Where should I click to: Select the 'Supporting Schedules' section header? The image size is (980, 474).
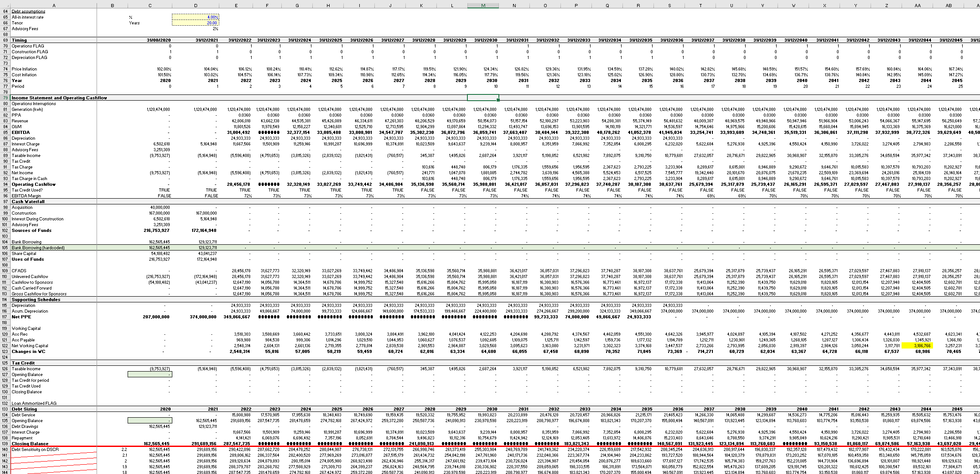pos(36,299)
